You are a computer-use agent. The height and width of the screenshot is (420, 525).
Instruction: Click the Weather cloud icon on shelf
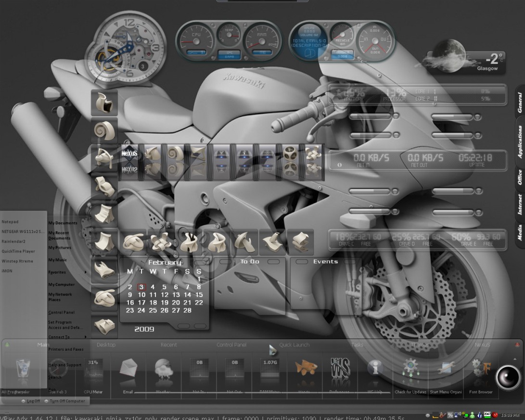click(164, 369)
